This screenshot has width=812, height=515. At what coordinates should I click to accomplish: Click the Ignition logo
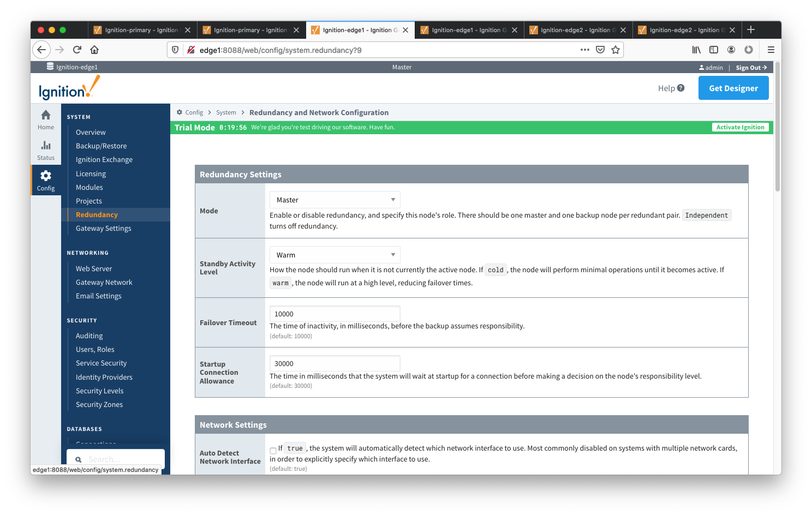click(x=69, y=88)
